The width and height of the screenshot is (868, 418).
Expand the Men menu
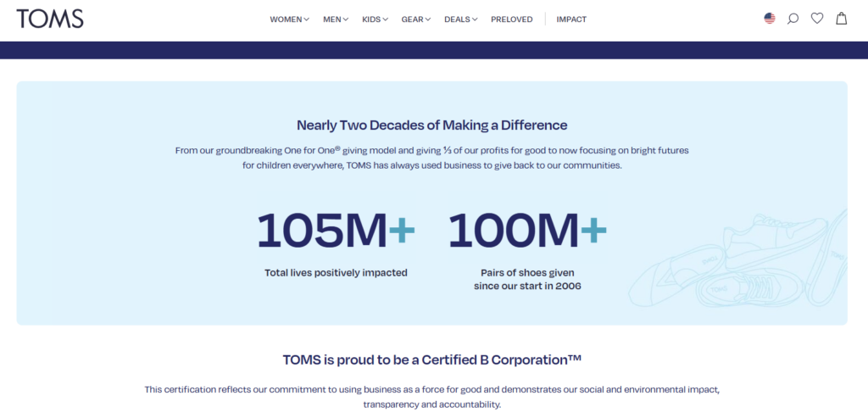pos(336,20)
